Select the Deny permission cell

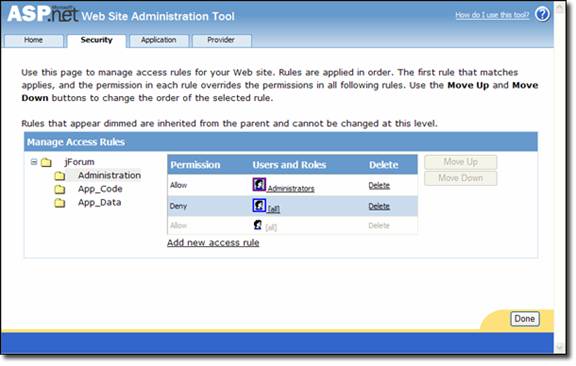pos(179,206)
